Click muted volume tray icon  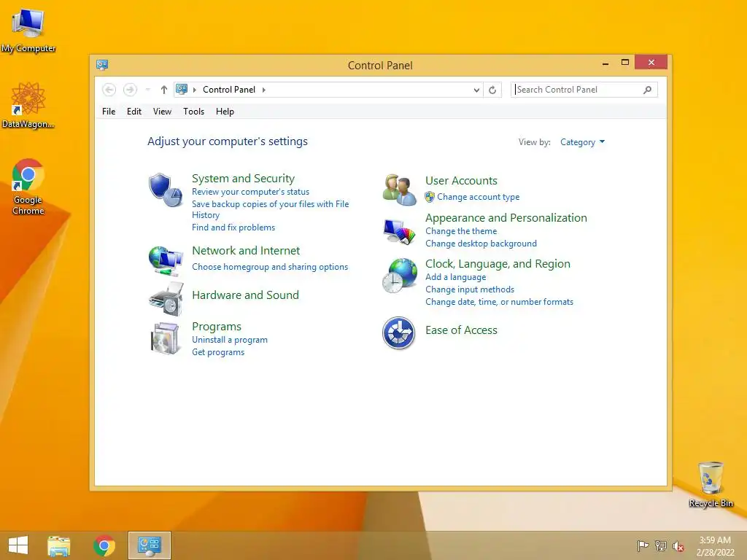point(678,546)
